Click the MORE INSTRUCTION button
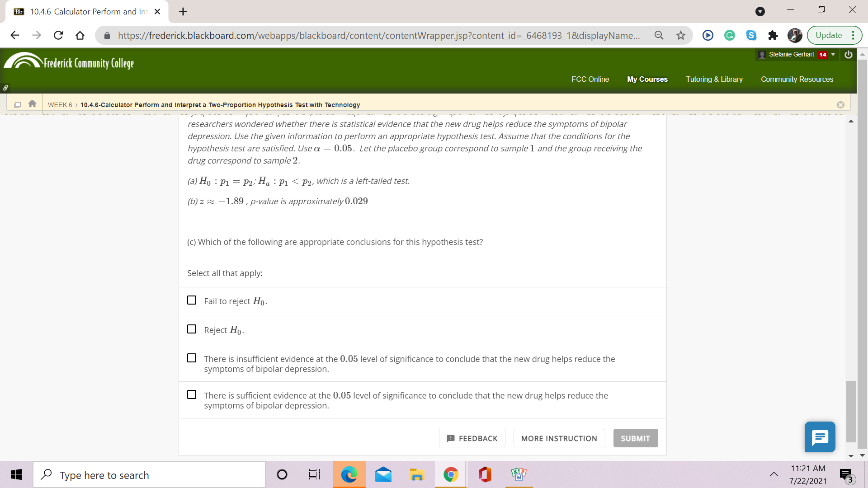This screenshot has width=868, height=488. [559, 438]
